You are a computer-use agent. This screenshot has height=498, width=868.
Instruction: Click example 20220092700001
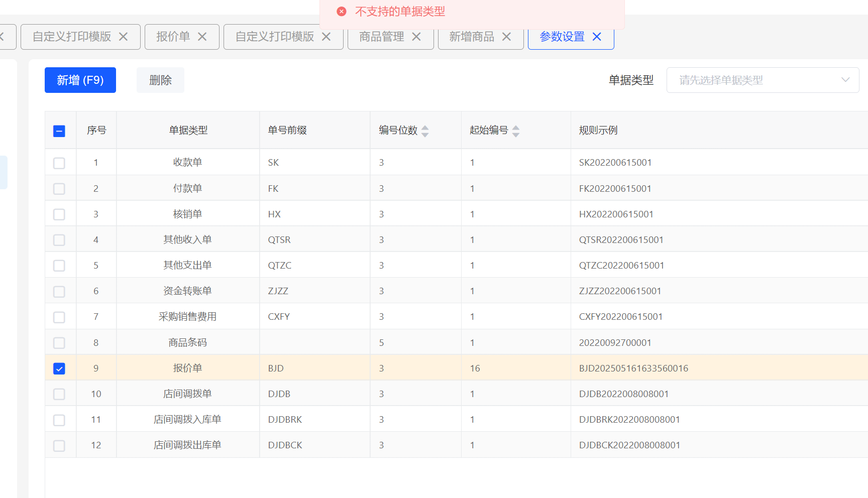(x=615, y=342)
